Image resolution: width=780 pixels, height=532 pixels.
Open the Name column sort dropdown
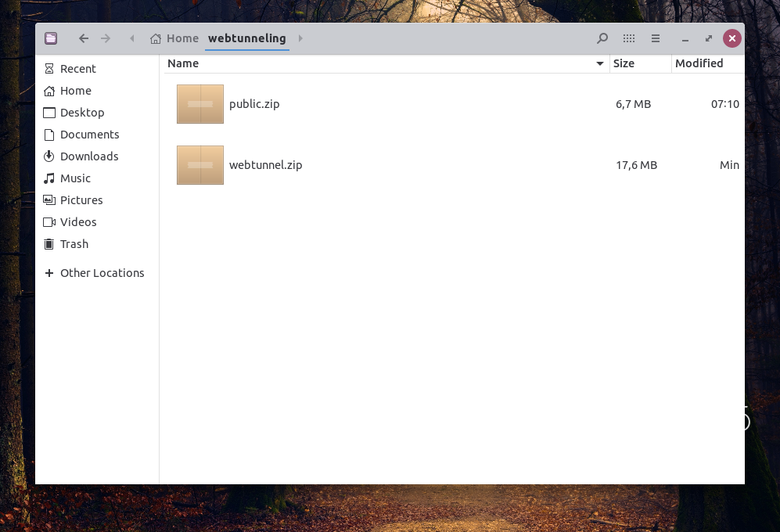coord(600,63)
